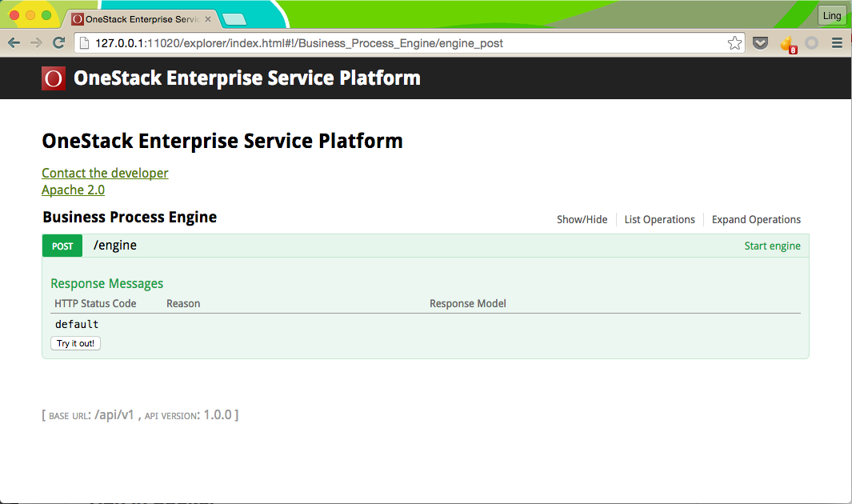
Task: Click List Operations
Action: click(659, 219)
